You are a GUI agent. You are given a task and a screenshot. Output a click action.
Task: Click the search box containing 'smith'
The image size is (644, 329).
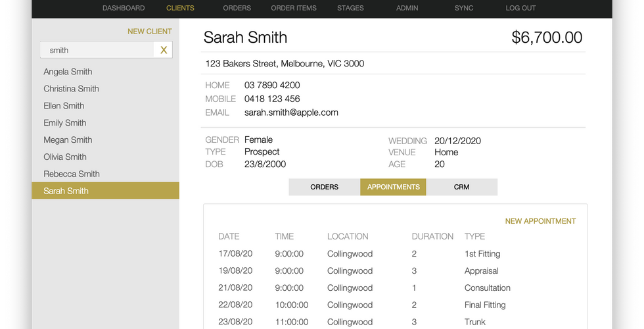(x=97, y=50)
